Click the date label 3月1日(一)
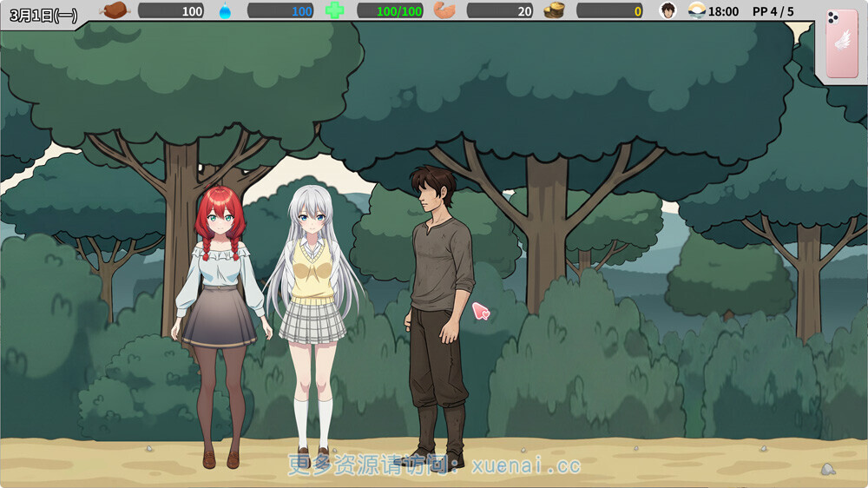This screenshot has width=868, height=488. 42,14
